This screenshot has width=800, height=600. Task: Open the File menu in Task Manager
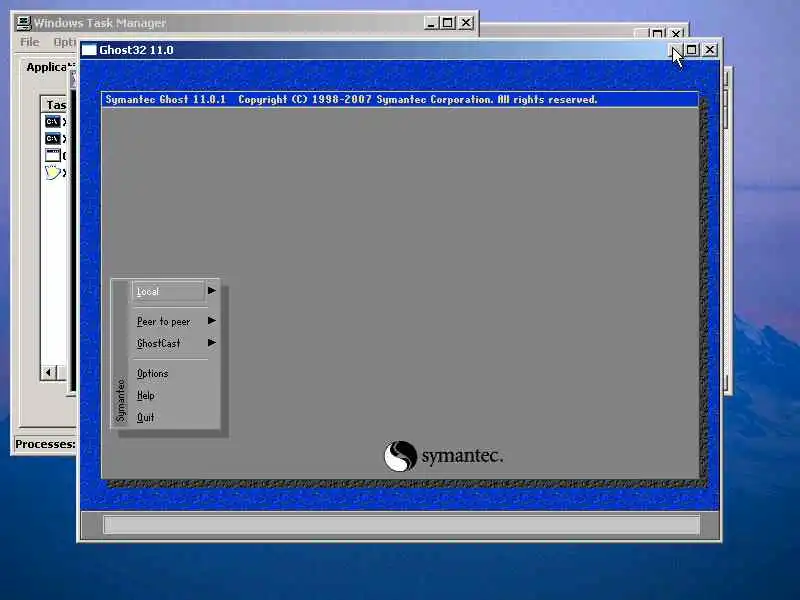coord(30,42)
